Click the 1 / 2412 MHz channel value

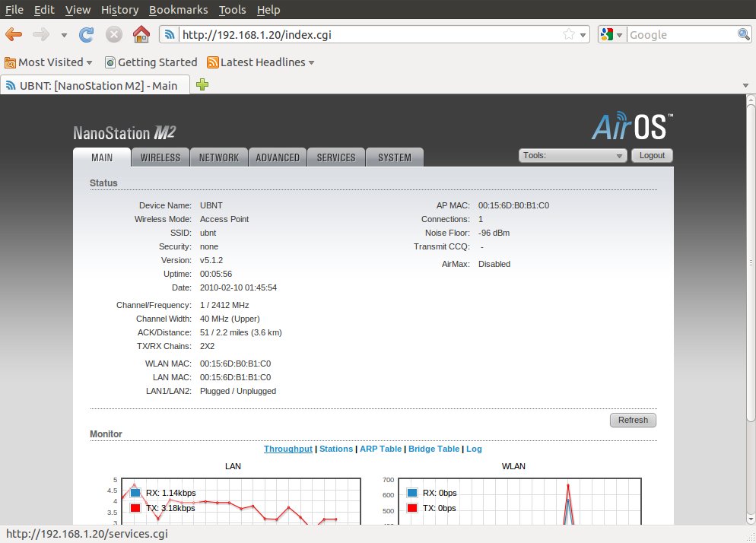click(224, 305)
